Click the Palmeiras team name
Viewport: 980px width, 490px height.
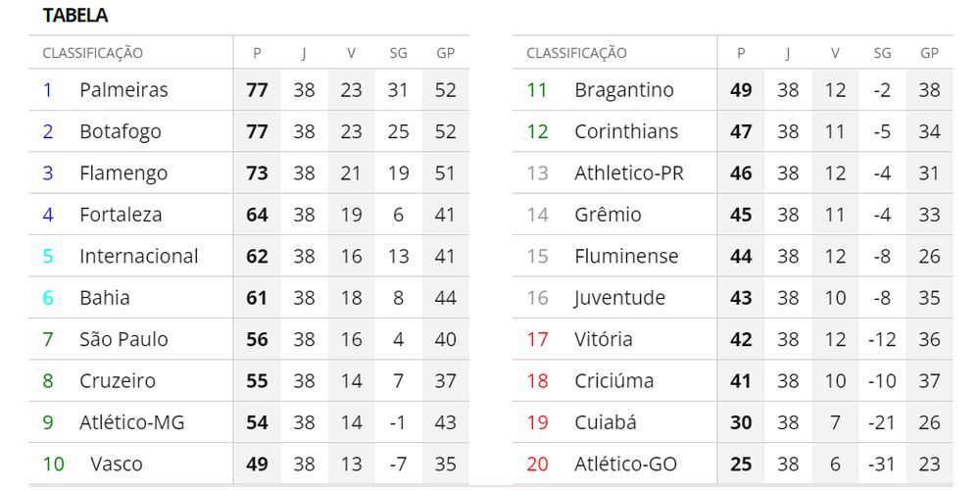pos(123,90)
